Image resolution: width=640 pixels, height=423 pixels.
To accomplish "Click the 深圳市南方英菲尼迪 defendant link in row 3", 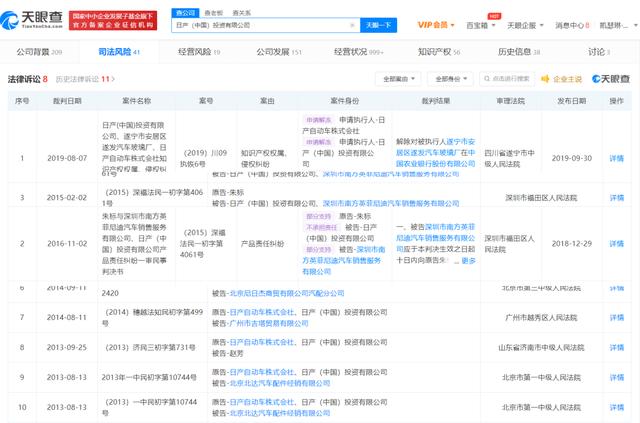I will (x=391, y=203).
